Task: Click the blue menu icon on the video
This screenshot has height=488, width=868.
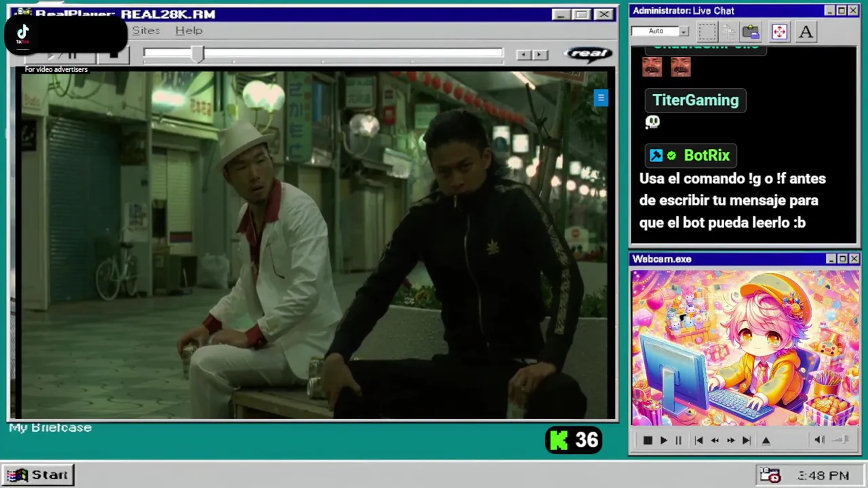Action: coord(601,98)
